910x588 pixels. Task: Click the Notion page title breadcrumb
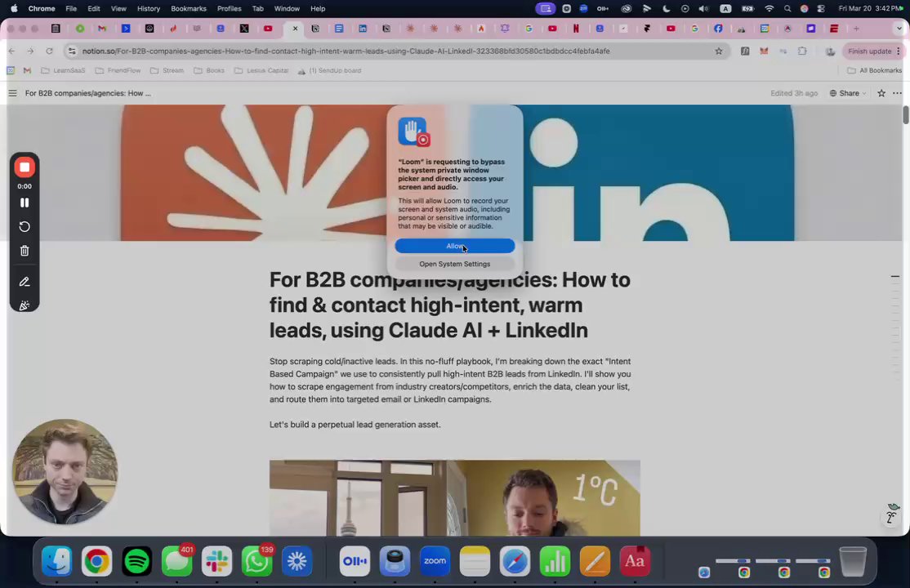click(87, 93)
